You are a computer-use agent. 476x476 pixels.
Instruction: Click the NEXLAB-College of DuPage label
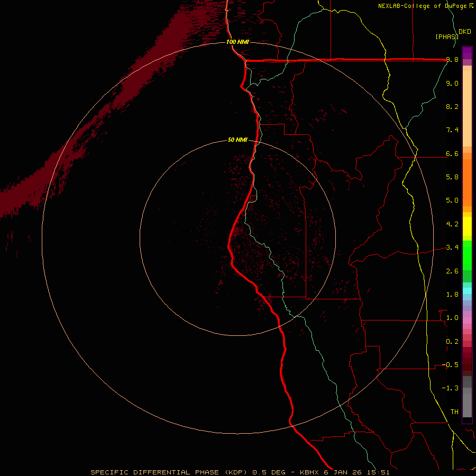coord(422,6)
